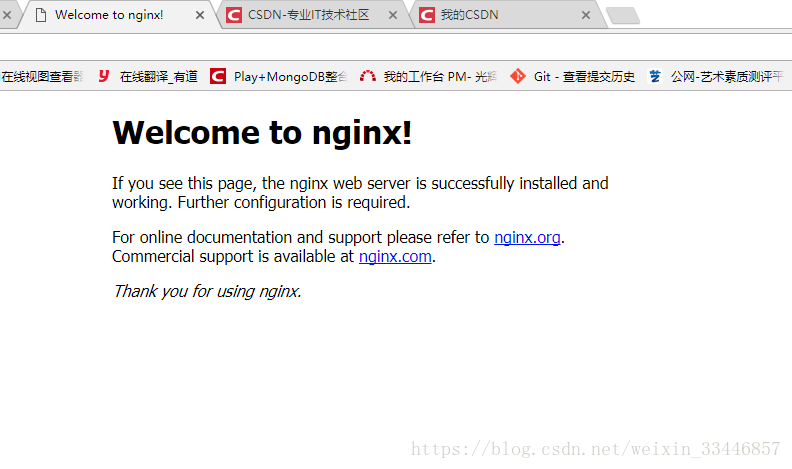The width and height of the screenshot is (792, 469).
Task: Close the 我的CSDN tab
Action: (586, 15)
